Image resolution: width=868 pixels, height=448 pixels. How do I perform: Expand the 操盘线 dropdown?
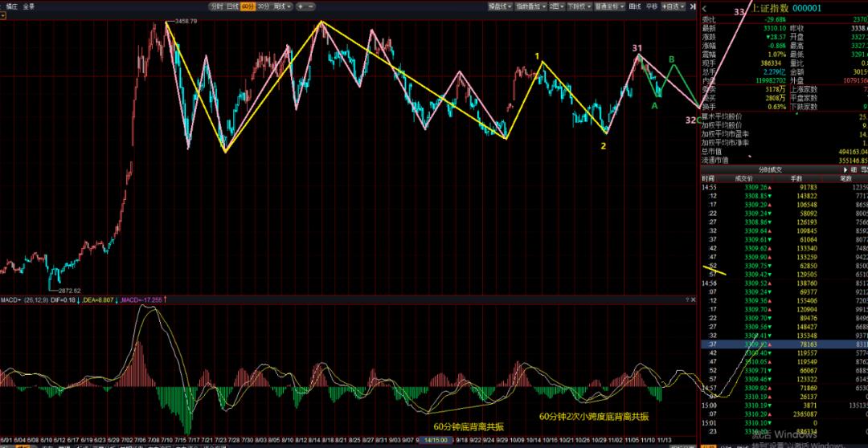pyautogui.click(x=499, y=6)
